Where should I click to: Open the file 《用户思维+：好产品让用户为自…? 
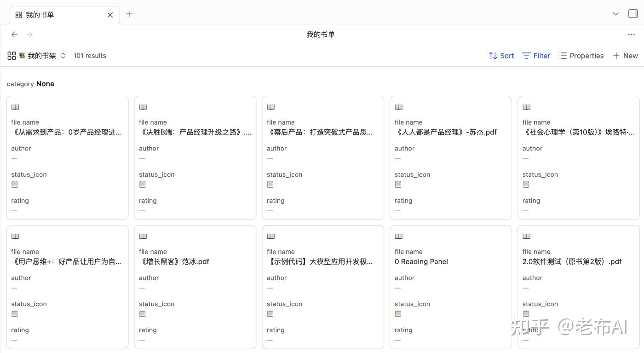click(x=67, y=261)
